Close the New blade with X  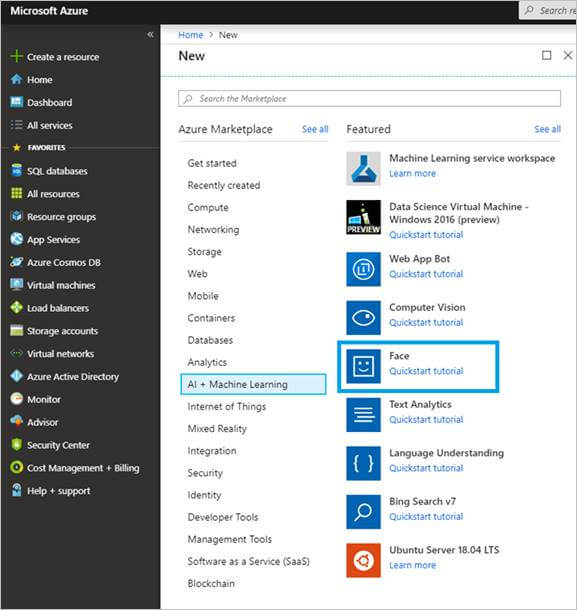[568, 55]
